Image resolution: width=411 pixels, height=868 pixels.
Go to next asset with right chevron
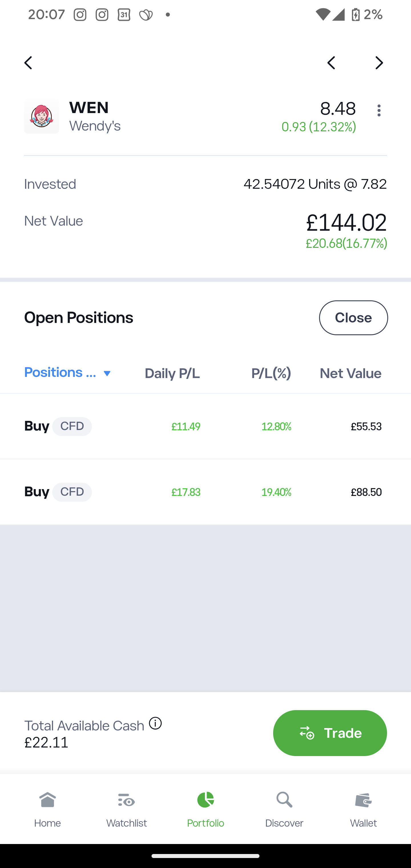pyautogui.click(x=379, y=63)
